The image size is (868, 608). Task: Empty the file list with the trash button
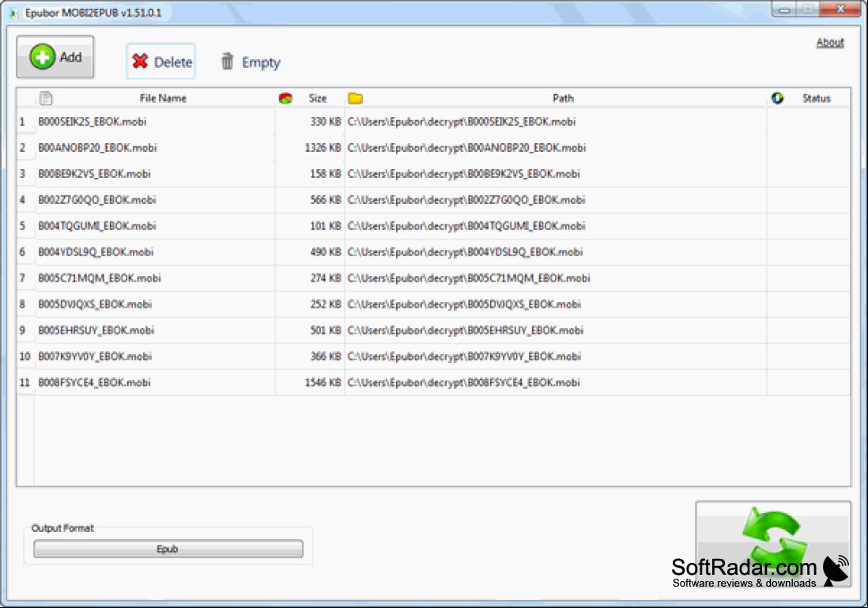(x=251, y=62)
